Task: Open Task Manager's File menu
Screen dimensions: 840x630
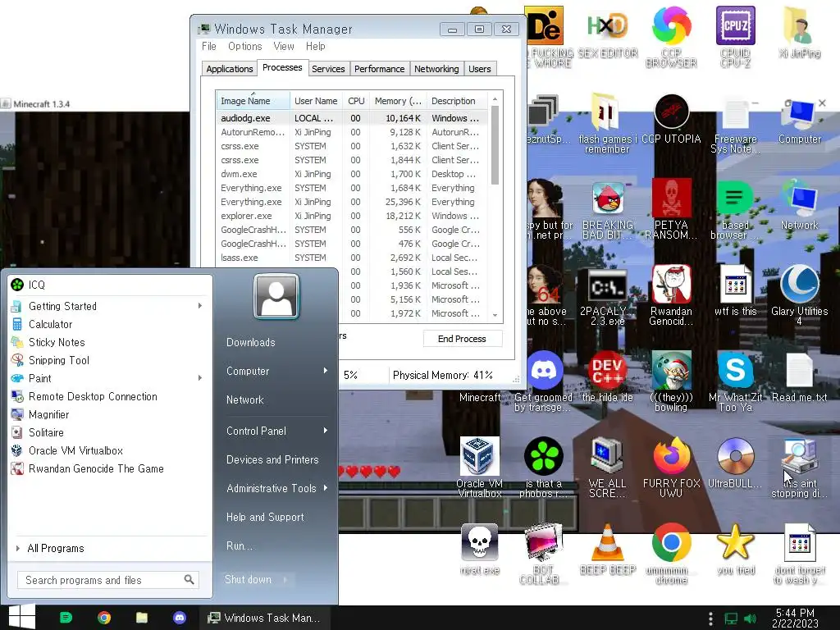Action: click(209, 46)
